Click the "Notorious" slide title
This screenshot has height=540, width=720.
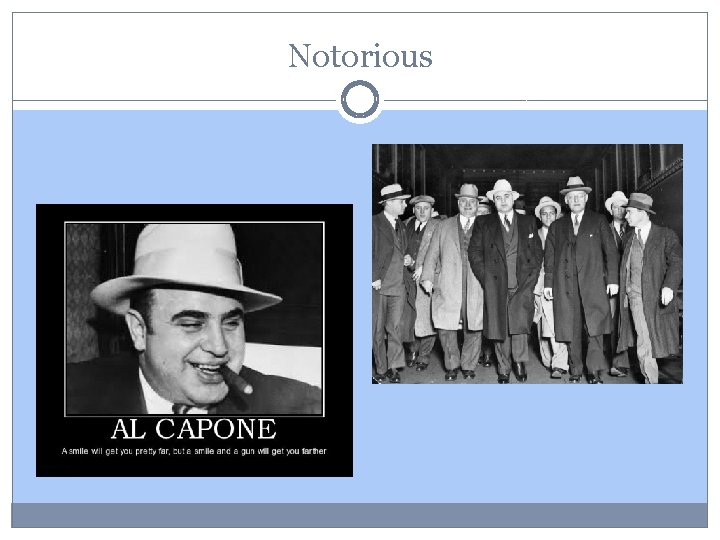coord(360,56)
